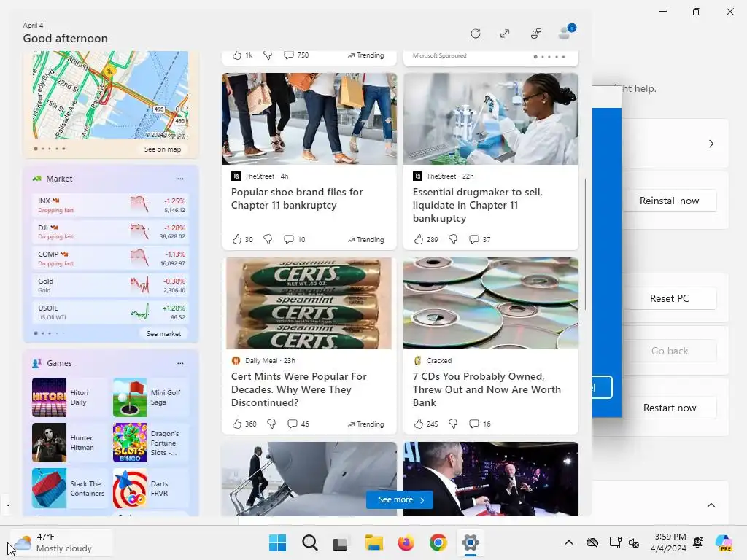The width and height of the screenshot is (747, 560).
Task: Expand first Settings recovery row chevron
Action: 711,144
